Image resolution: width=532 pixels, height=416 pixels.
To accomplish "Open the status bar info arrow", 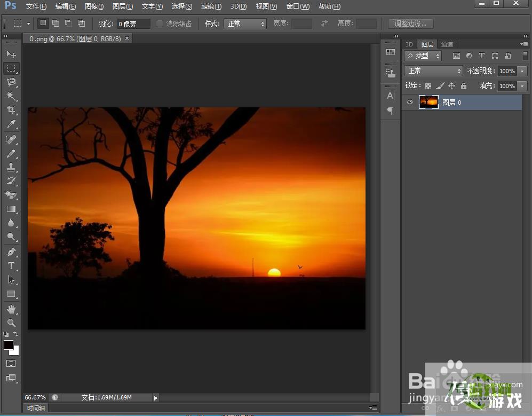I will 155,398.
